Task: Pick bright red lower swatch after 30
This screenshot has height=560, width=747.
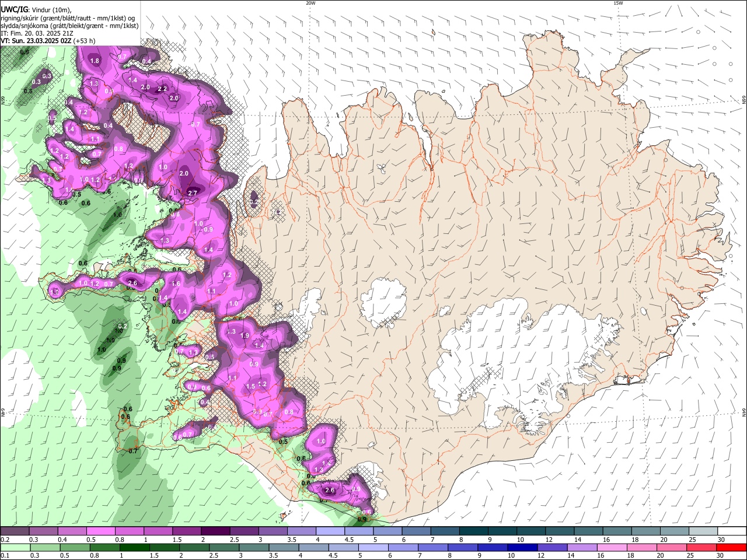Action: 732,548
